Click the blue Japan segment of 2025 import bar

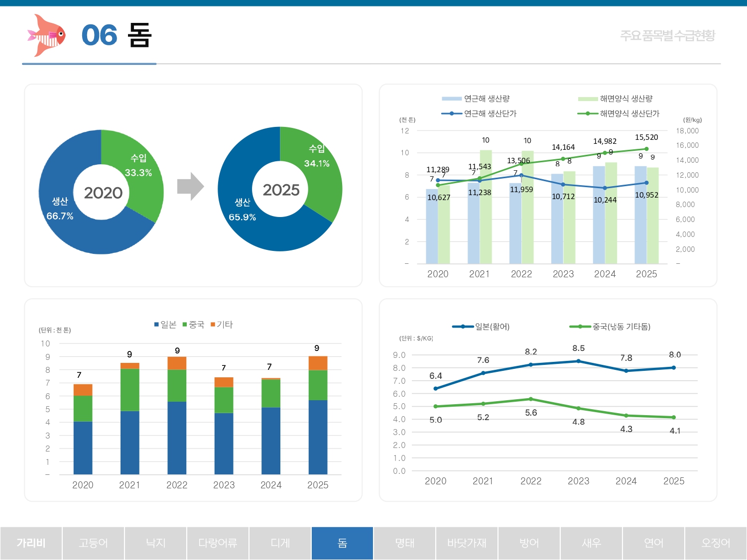click(318, 437)
